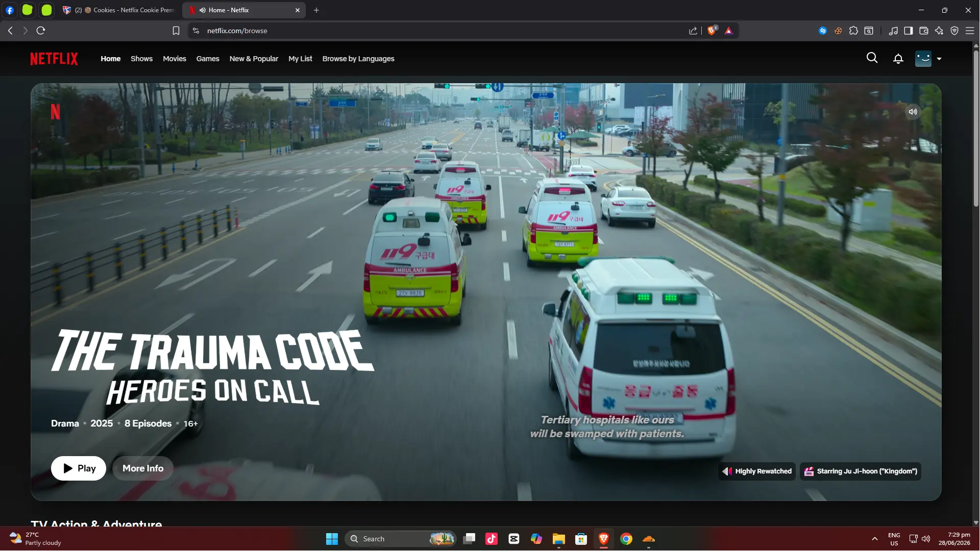Show hidden system tray icons chevron
This screenshot has width=980, height=551.
point(874,539)
